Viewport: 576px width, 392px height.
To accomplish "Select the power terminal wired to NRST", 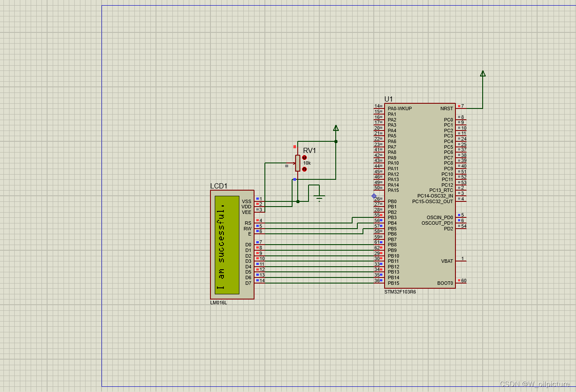I will point(483,73).
